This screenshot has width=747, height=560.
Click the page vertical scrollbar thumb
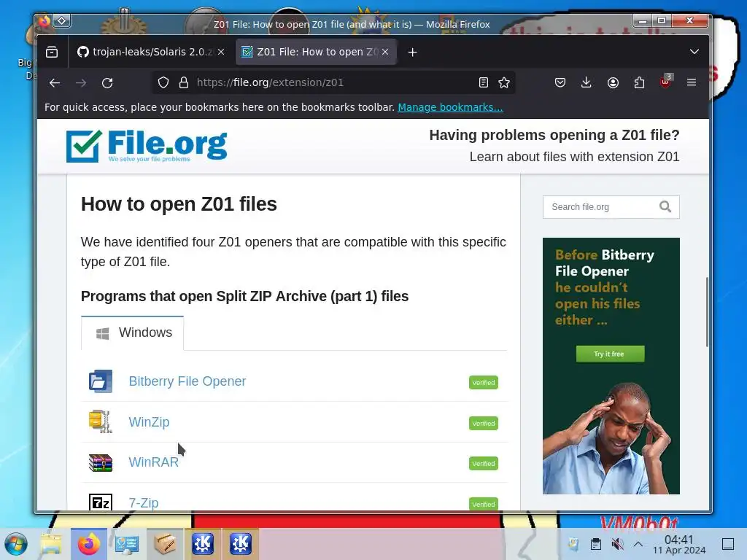707,312
